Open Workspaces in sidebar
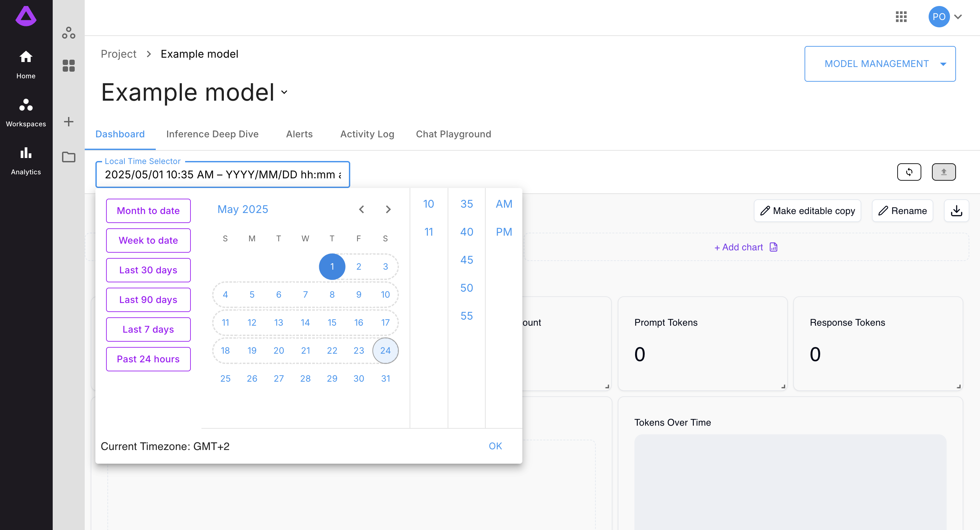Image resolution: width=980 pixels, height=530 pixels. coord(26,113)
